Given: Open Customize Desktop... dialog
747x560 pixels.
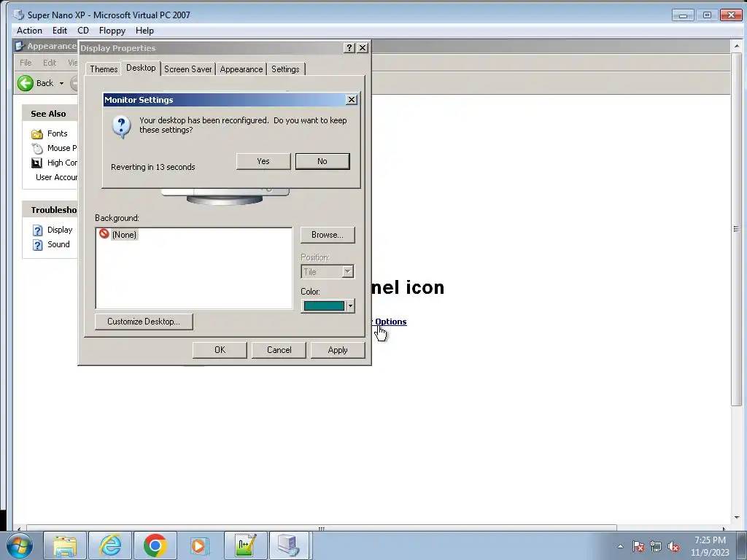Looking at the screenshot, I should [x=144, y=322].
